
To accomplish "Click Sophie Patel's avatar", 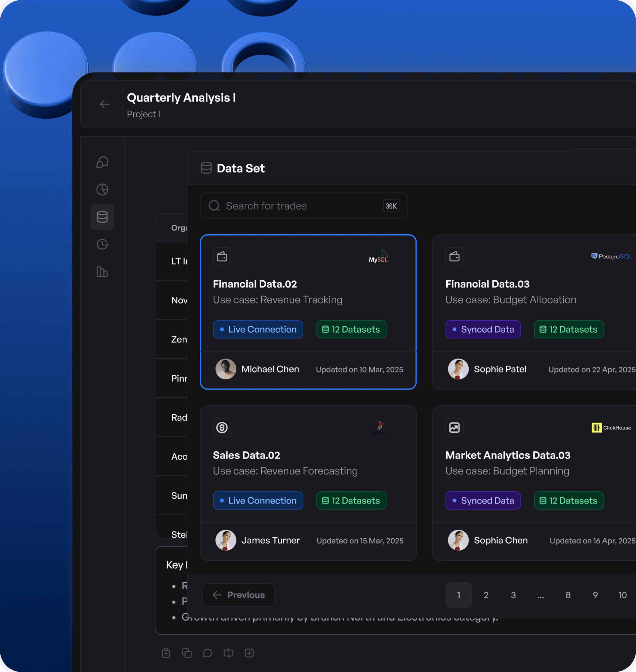I will pyautogui.click(x=458, y=369).
